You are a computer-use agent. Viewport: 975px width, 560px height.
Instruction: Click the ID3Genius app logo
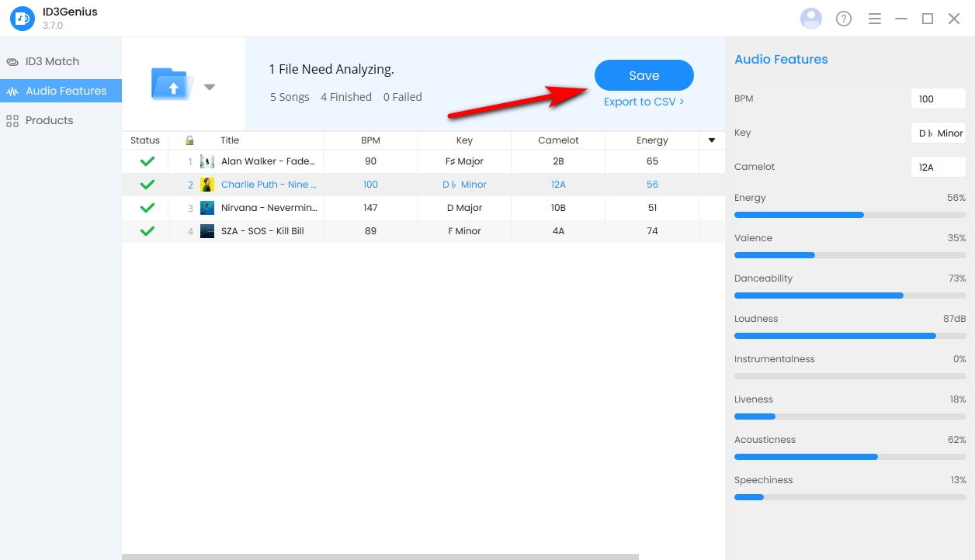23,19
